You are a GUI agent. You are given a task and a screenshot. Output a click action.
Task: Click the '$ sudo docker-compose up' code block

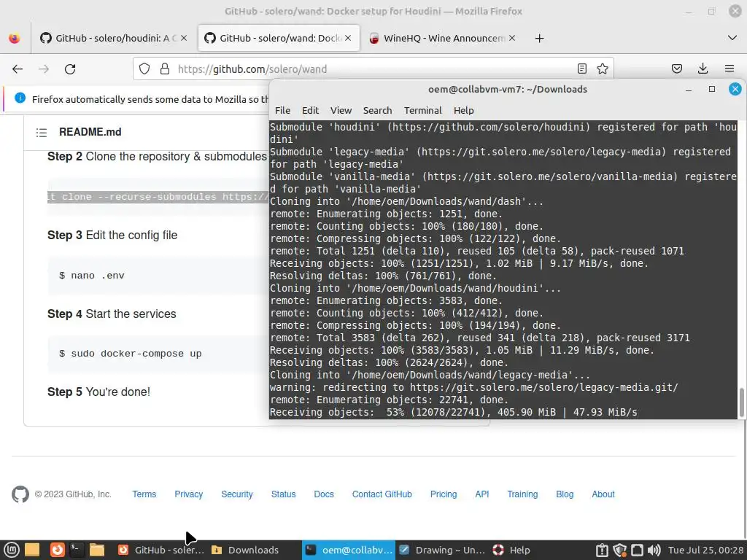(x=158, y=354)
